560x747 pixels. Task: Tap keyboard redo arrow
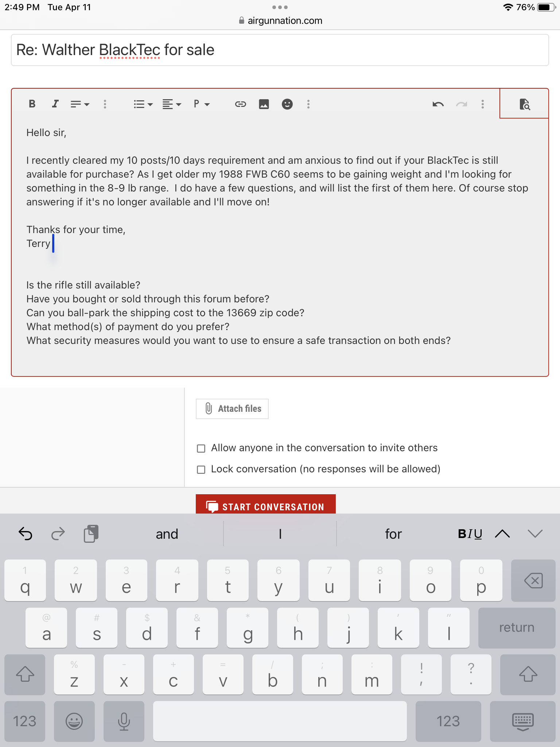point(58,534)
